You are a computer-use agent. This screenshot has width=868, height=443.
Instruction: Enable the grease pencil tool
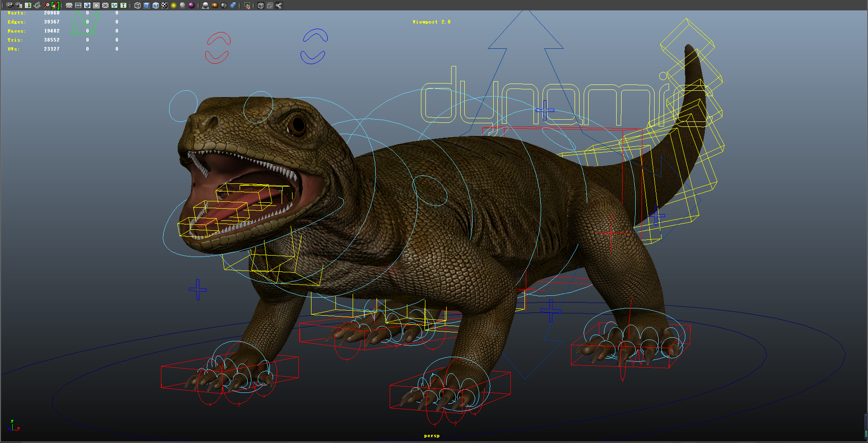click(55, 5)
